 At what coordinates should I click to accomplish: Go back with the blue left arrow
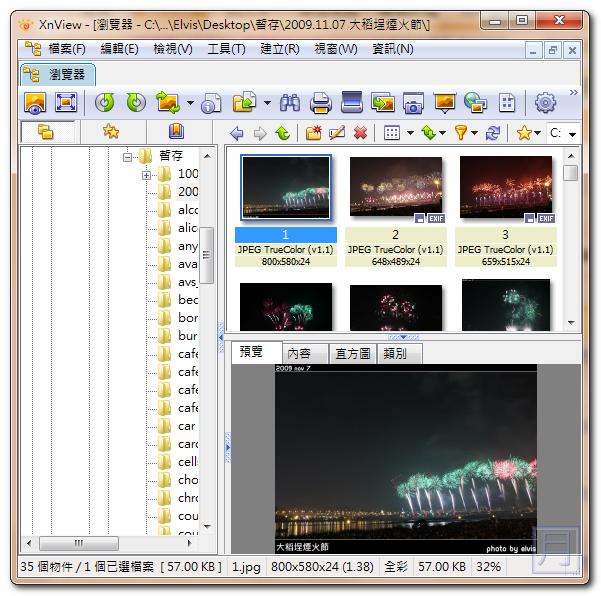point(237,133)
